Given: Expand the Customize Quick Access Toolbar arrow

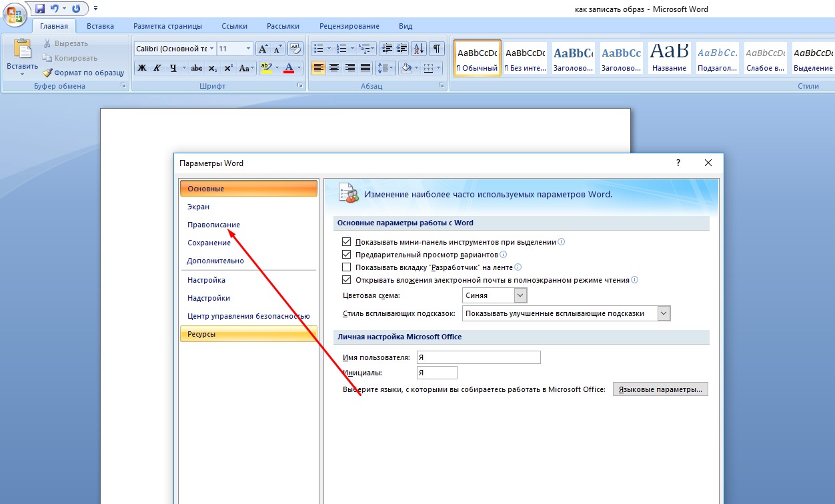Looking at the screenshot, I should click(96, 9).
